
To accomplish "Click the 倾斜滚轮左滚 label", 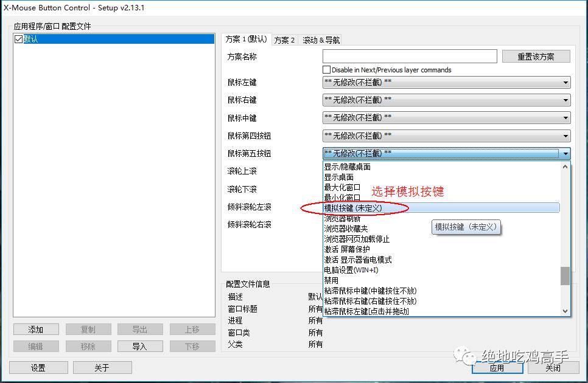I will click(x=249, y=207).
